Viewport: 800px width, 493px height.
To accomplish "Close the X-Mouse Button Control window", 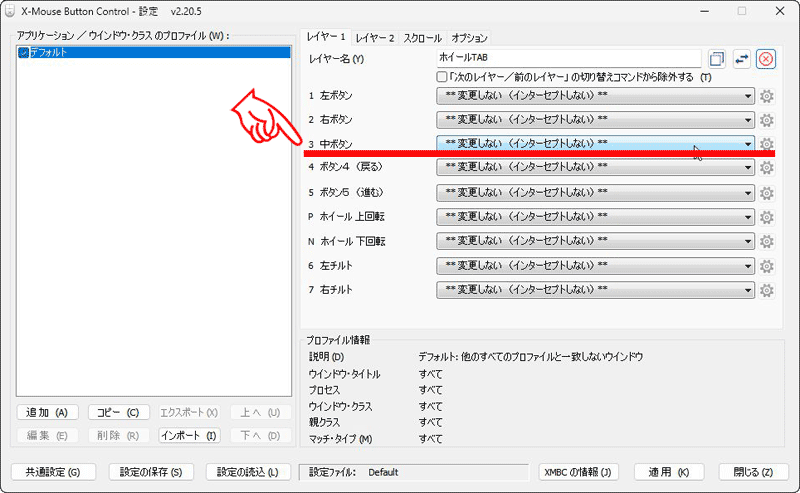I will [x=780, y=11].
